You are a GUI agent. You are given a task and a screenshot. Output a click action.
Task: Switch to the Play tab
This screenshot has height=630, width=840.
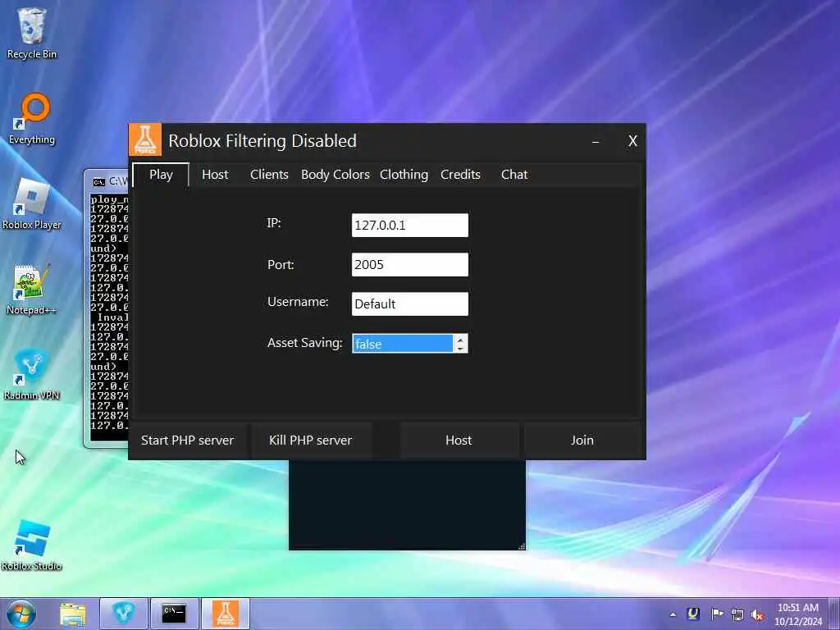pyautogui.click(x=162, y=175)
